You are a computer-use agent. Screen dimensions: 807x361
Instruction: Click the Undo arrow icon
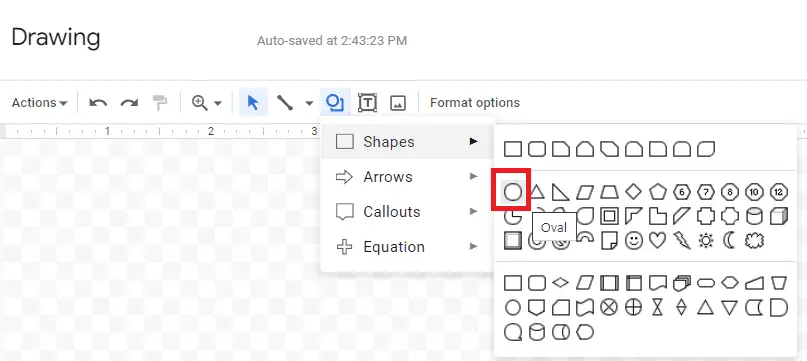[98, 103]
